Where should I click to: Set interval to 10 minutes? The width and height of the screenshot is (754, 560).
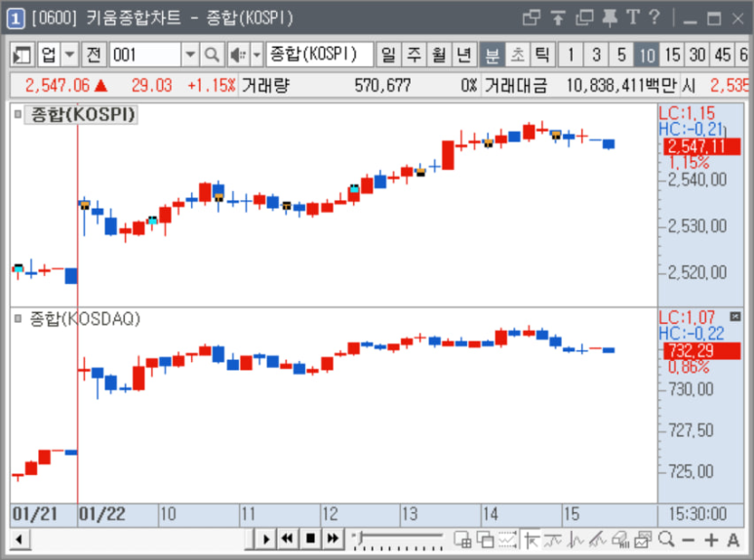(647, 55)
